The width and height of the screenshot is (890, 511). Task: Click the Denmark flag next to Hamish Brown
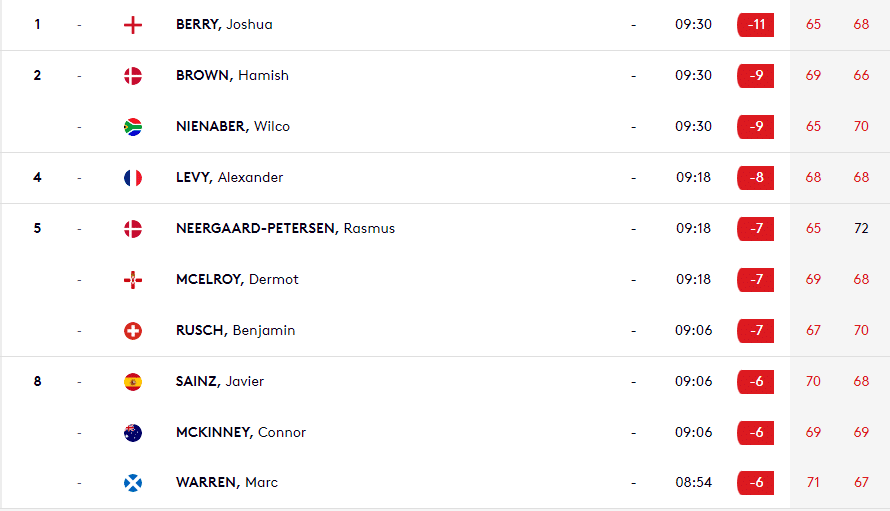click(133, 76)
